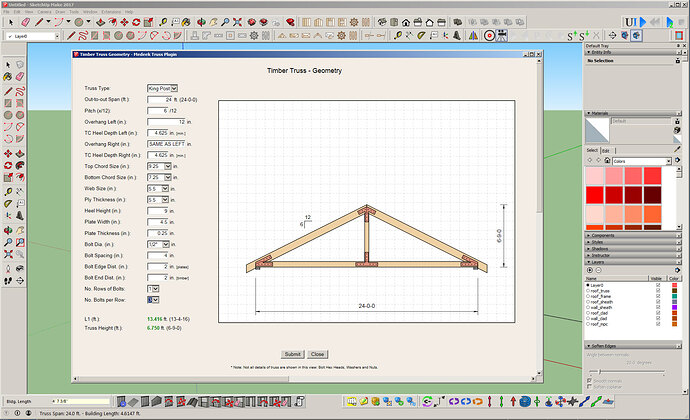Open the File menu
This screenshot has width=690, height=420.
(7, 12)
